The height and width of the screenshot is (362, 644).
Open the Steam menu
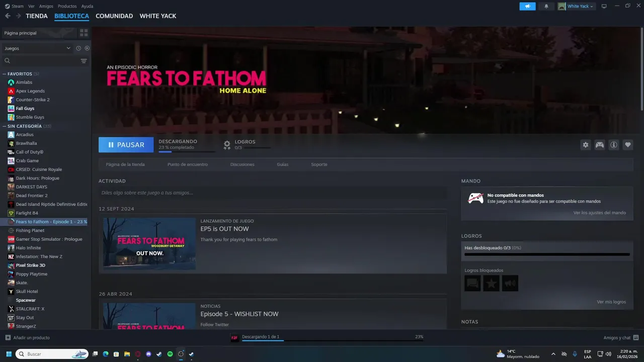click(x=14, y=6)
